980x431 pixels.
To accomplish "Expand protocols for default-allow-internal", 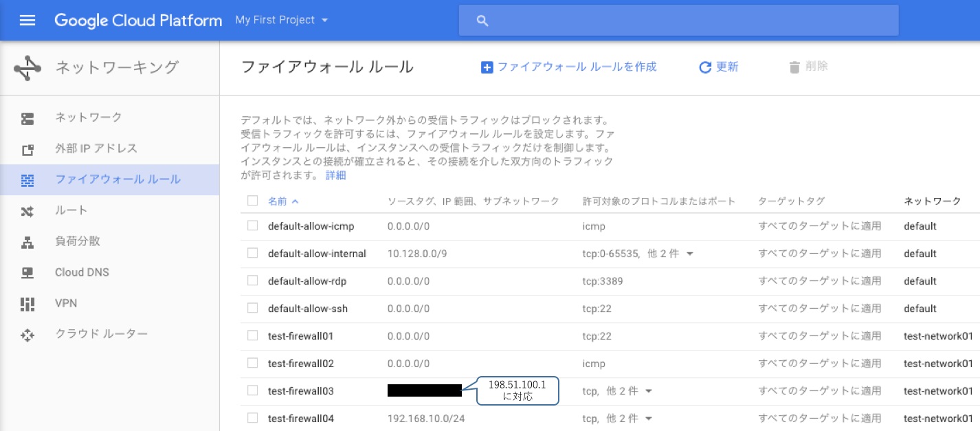I will tap(690, 254).
